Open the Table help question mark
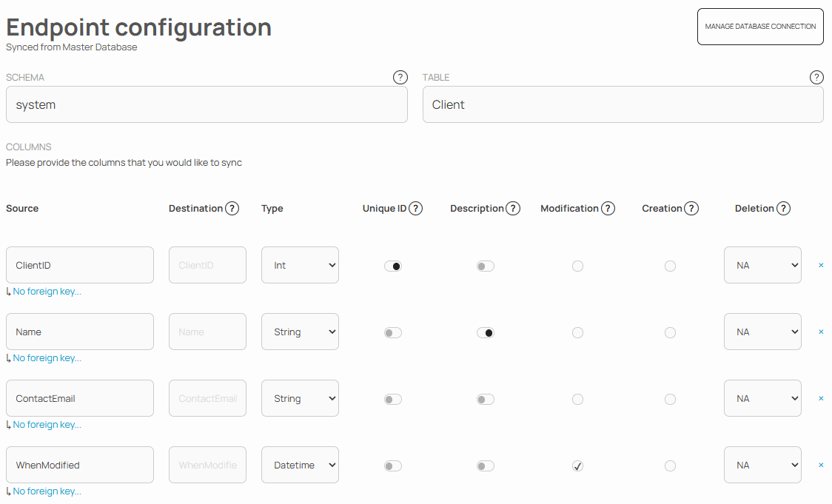The image size is (832, 504). tap(816, 78)
